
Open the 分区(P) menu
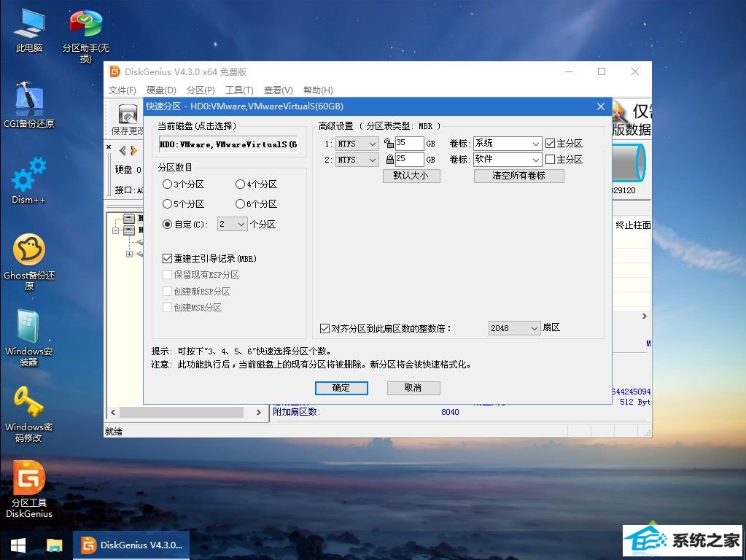pos(201,90)
